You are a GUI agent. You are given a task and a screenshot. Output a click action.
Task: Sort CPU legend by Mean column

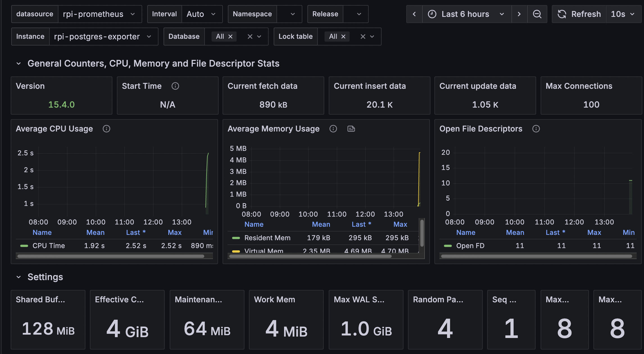coord(95,232)
